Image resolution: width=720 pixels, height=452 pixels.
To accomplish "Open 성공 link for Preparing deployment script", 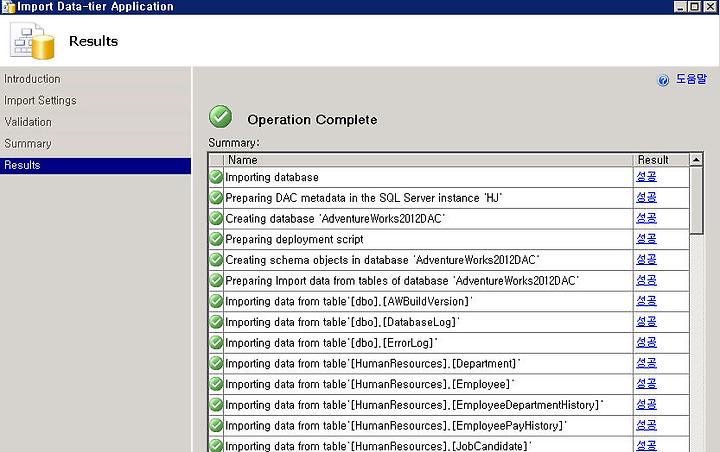I will 646,238.
